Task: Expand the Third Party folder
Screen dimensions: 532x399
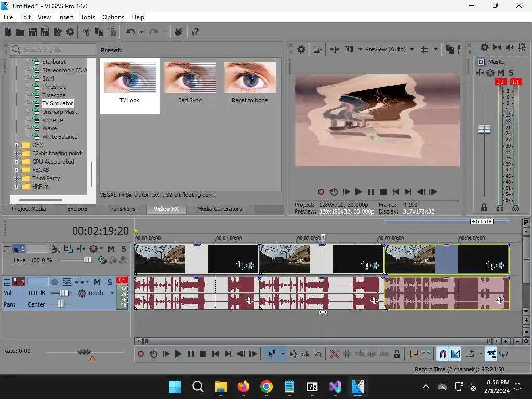Action: (16, 179)
